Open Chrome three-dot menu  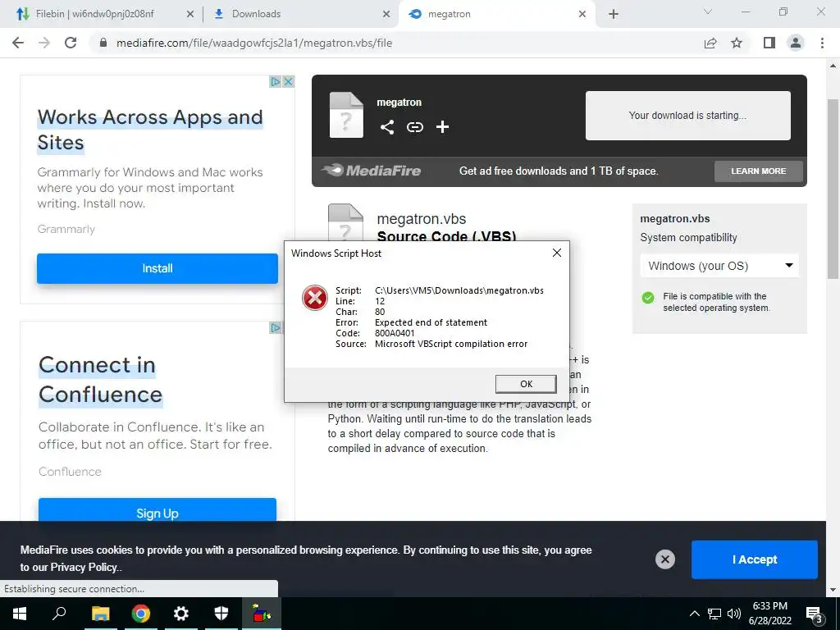822,43
